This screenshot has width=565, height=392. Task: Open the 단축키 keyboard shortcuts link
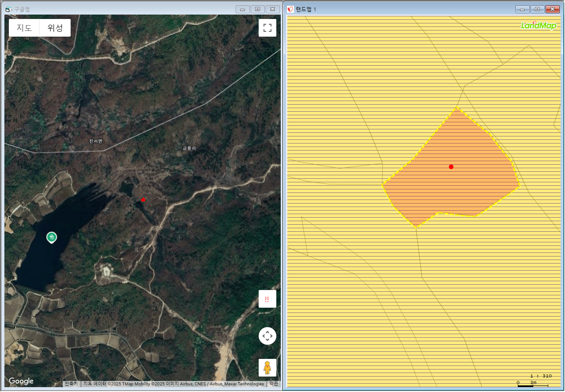[x=71, y=384]
